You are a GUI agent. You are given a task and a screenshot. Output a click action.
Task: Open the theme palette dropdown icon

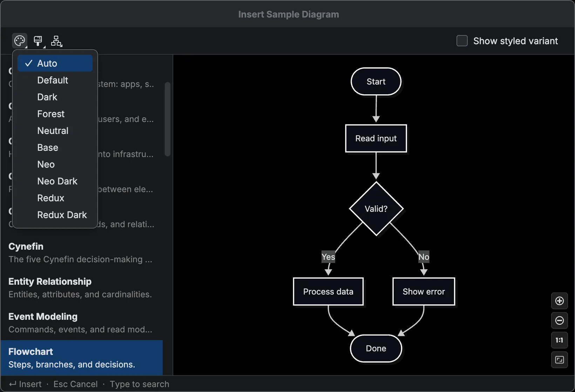click(x=20, y=41)
